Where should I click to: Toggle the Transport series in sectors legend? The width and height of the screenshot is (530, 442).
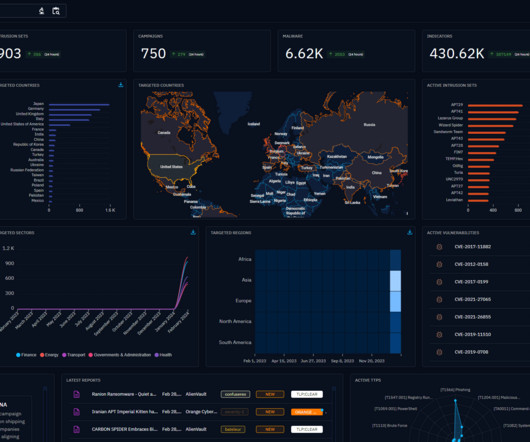click(x=74, y=355)
